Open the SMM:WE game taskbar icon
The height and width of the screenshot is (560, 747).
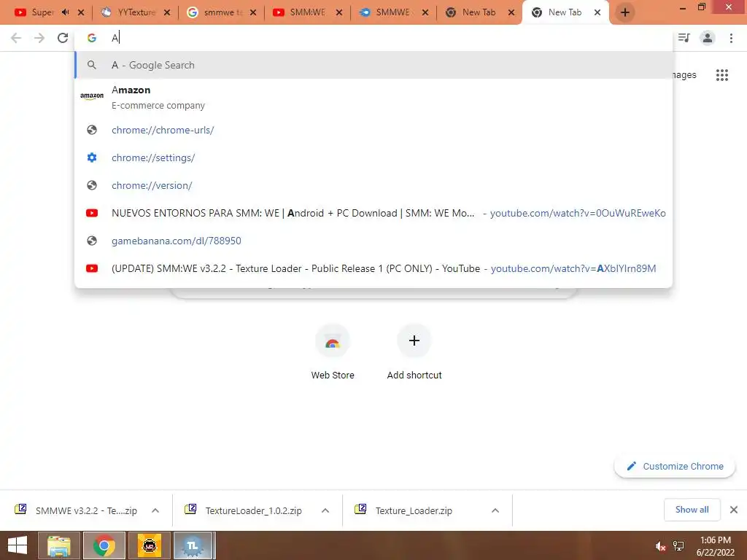coord(149,545)
